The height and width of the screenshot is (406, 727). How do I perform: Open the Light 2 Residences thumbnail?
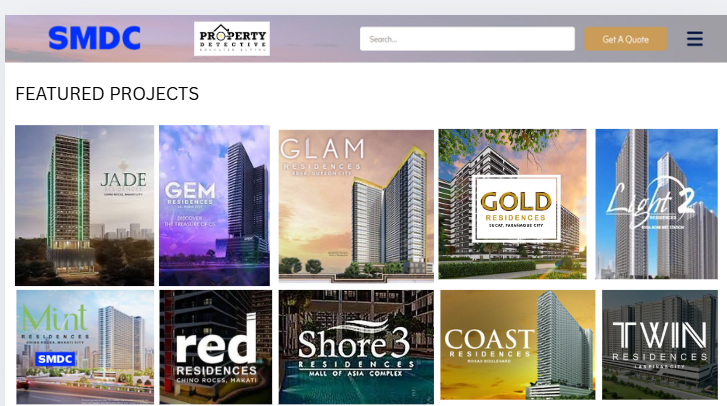pos(657,204)
